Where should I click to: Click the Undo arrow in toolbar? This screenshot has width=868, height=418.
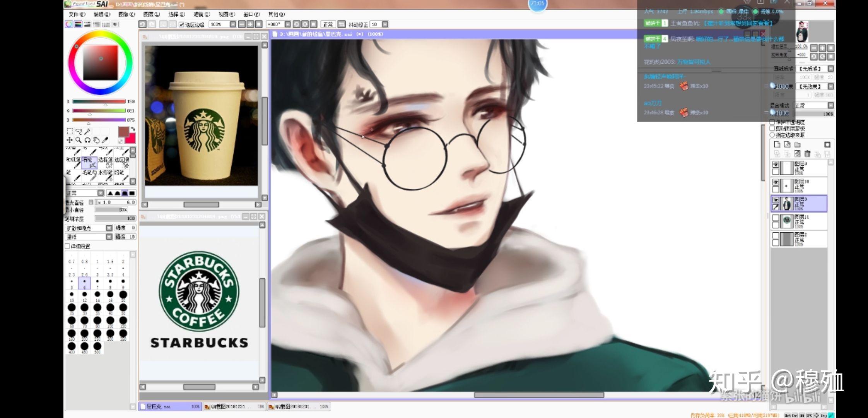[143, 24]
